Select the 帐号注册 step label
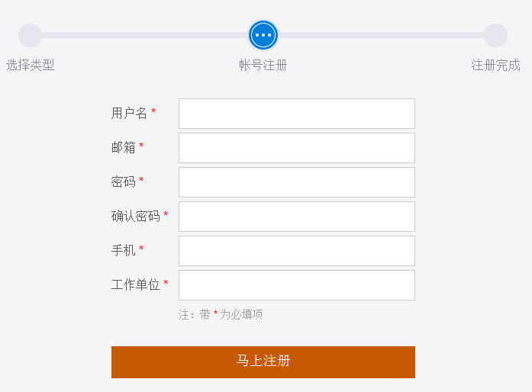 (x=263, y=65)
